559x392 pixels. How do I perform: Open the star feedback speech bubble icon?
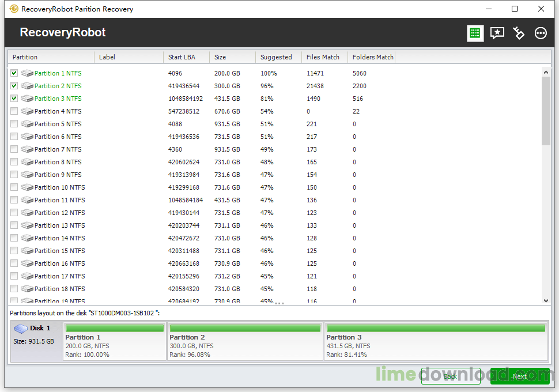(x=497, y=33)
